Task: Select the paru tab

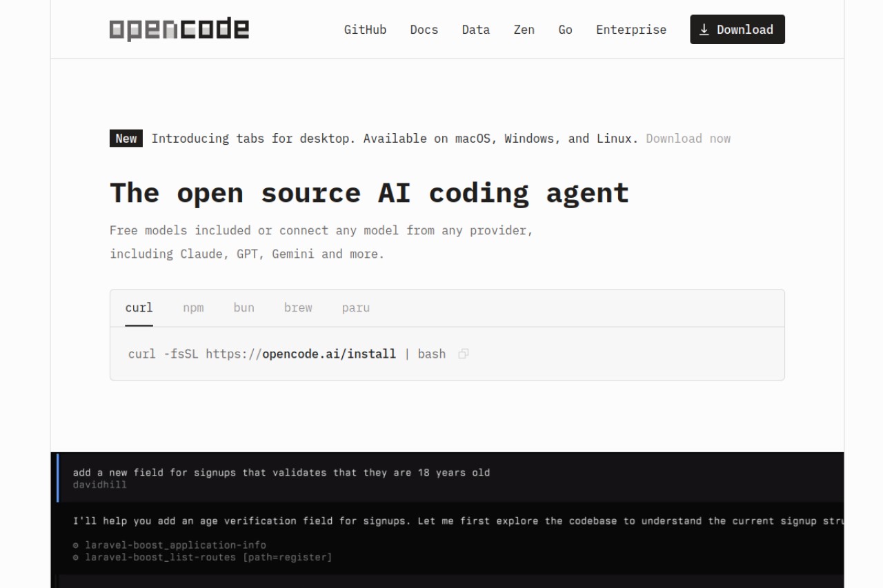Action: (355, 307)
